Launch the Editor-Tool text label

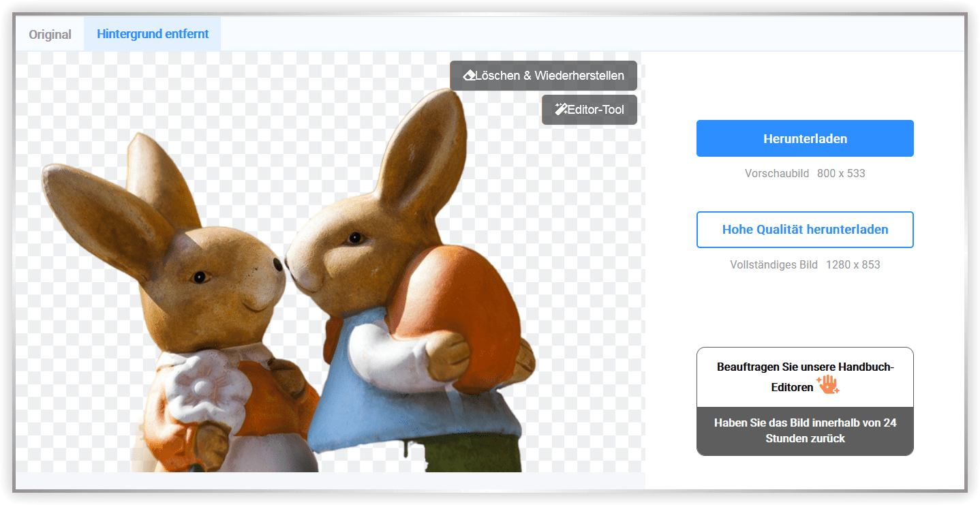click(x=596, y=110)
